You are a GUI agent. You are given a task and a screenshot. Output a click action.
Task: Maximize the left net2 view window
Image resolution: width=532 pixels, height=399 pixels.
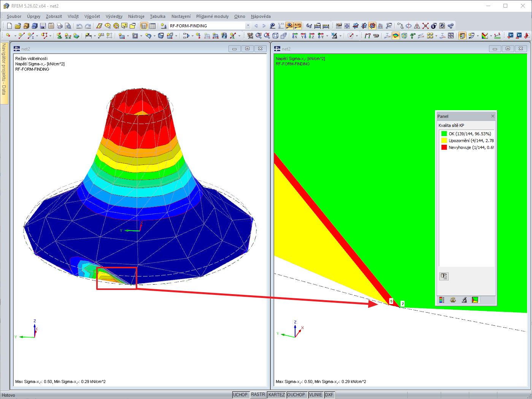tap(247, 49)
